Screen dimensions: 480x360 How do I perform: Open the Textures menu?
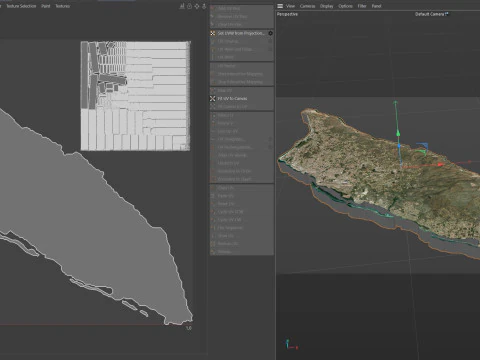pos(63,6)
